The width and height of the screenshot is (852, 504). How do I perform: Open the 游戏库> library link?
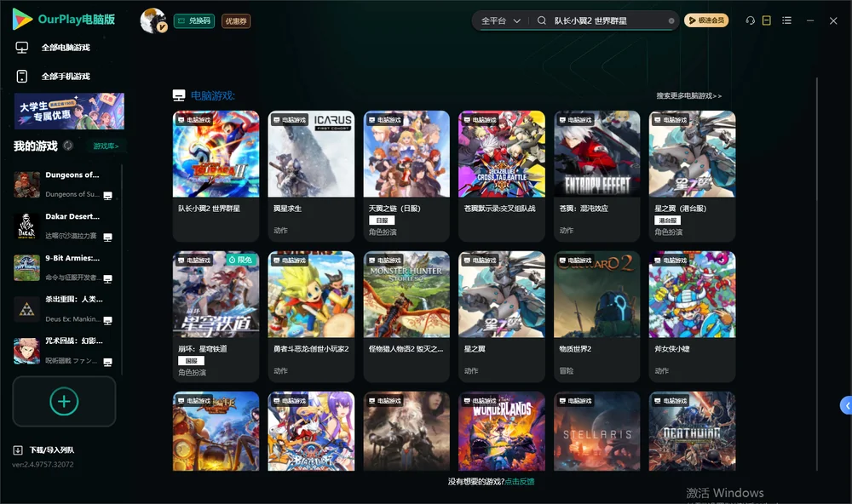106,146
